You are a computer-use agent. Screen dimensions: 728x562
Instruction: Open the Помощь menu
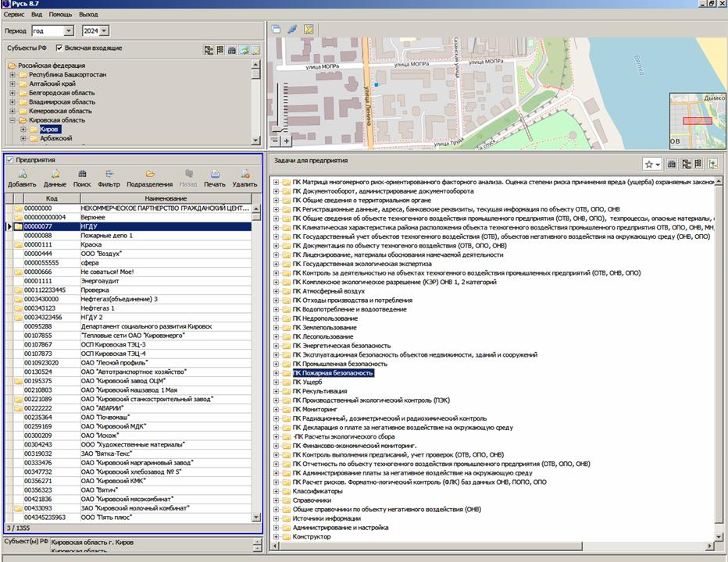click(x=60, y=14)
